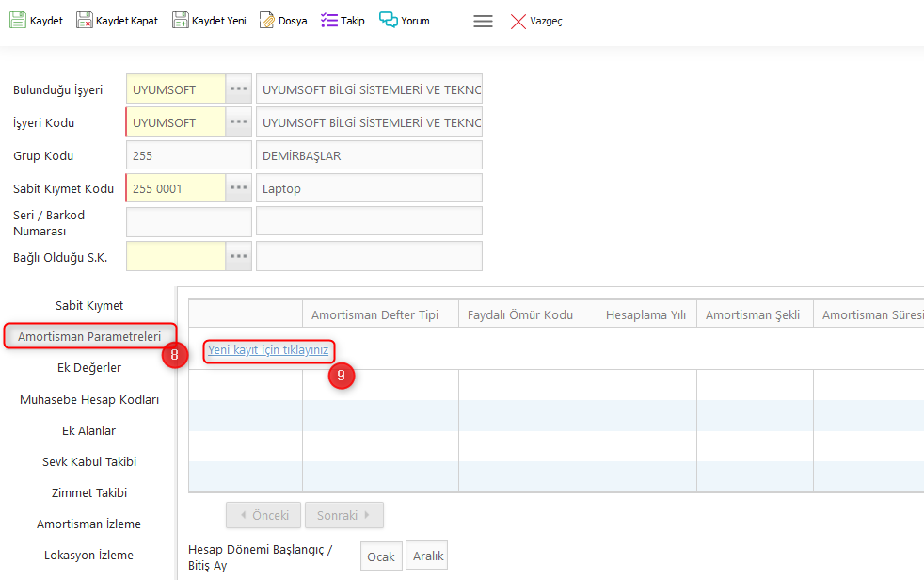Open the hamburger menu icon
The height and width of the screenshot is (580, 924).
pyautogui.click(x=483, y=22)
